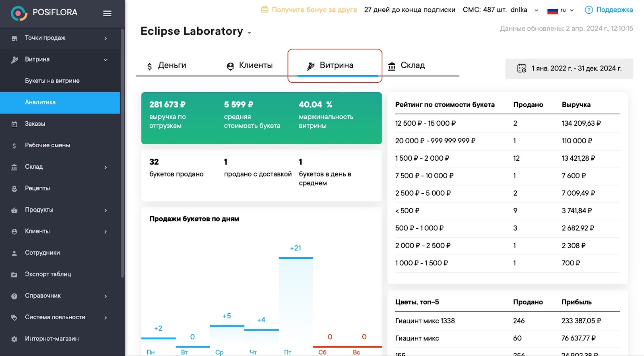Click the sidebar vertical scrollbar
Viewport: 644px width, 356px height.
pyautogui.click(x=122, y=153)
